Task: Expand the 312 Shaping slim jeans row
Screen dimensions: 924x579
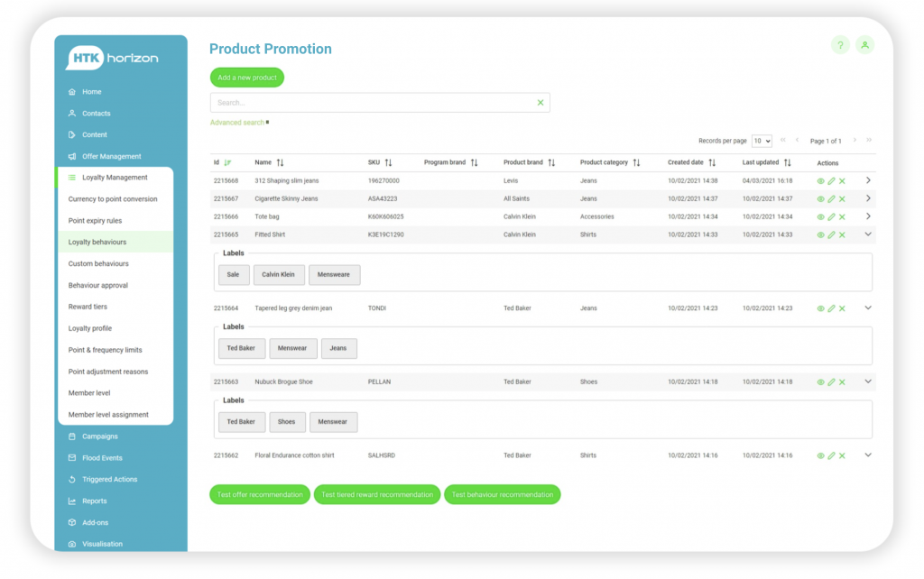Action: 868,180
